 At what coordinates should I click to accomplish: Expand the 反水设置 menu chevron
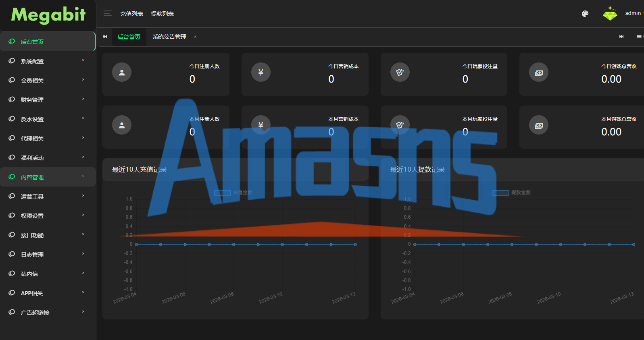click(x=83, y=118)
